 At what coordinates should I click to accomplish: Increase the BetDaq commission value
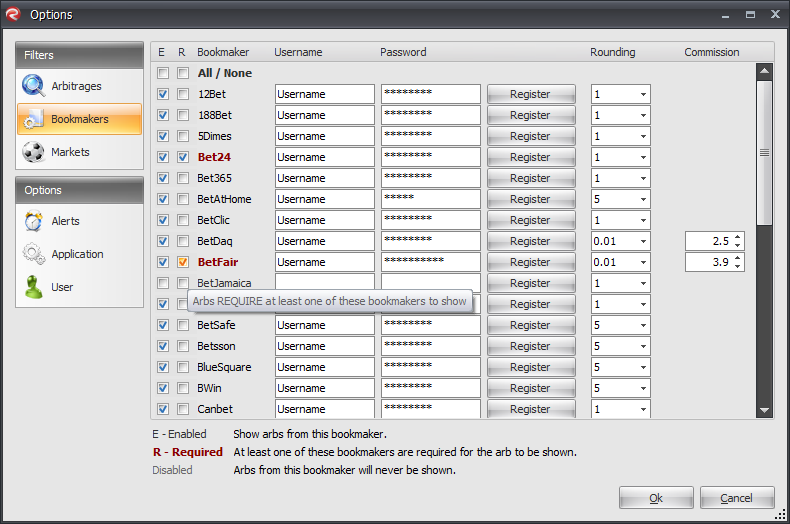[738, 237]
